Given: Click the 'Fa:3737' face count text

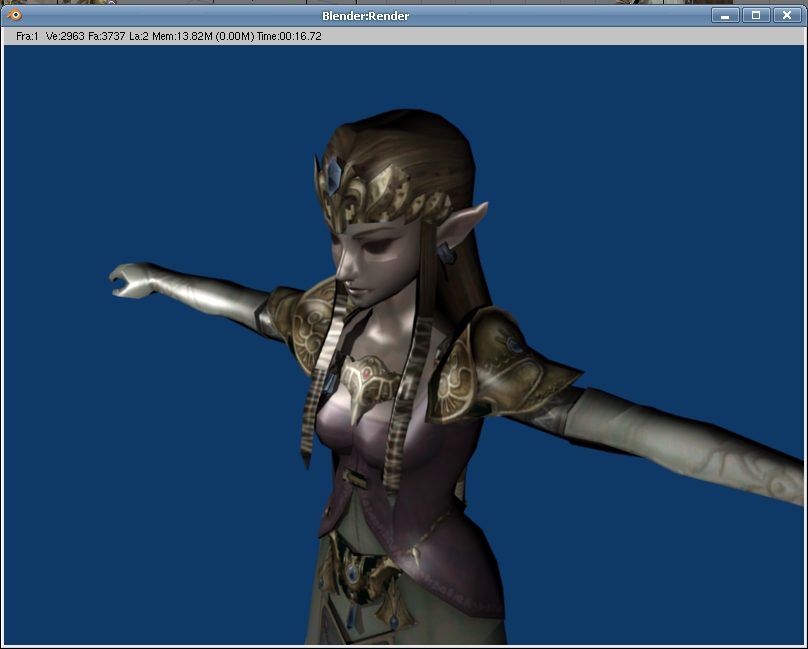Looking at the screenshot, I should 107,36.
